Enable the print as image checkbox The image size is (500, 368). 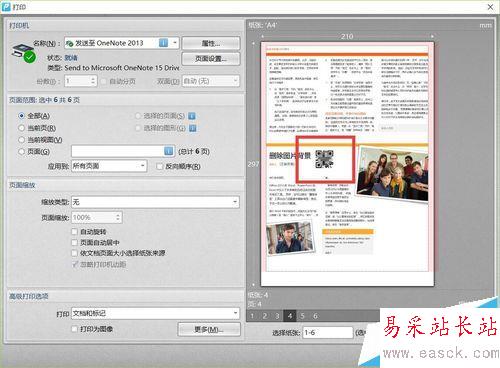coord(75,329)
